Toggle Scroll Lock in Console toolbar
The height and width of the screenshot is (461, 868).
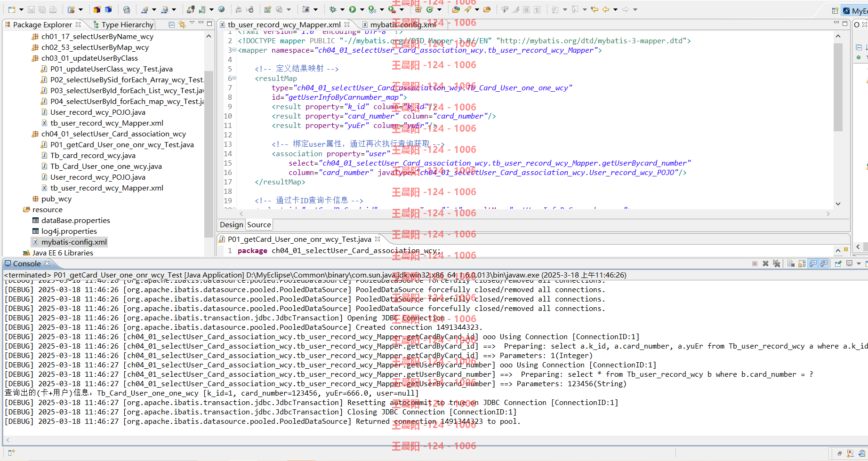(x=802, y=263)
